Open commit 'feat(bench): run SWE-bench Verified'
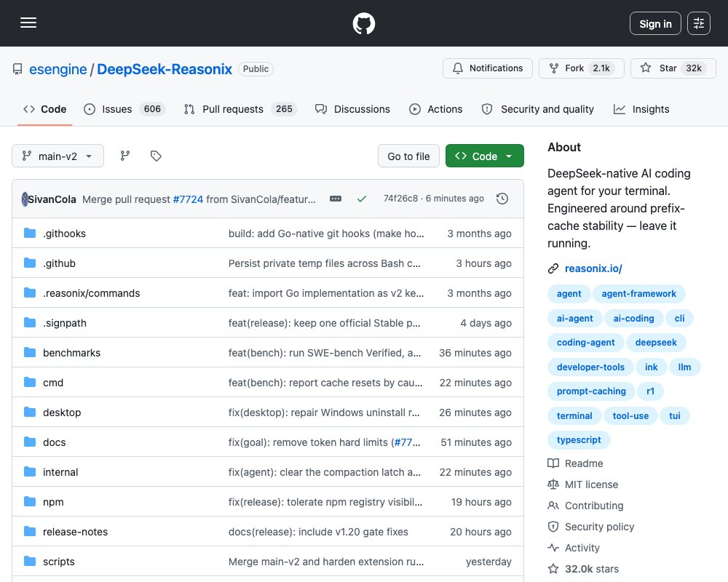Viewport: 728px width, 582px height. click(x=325, y=353)
